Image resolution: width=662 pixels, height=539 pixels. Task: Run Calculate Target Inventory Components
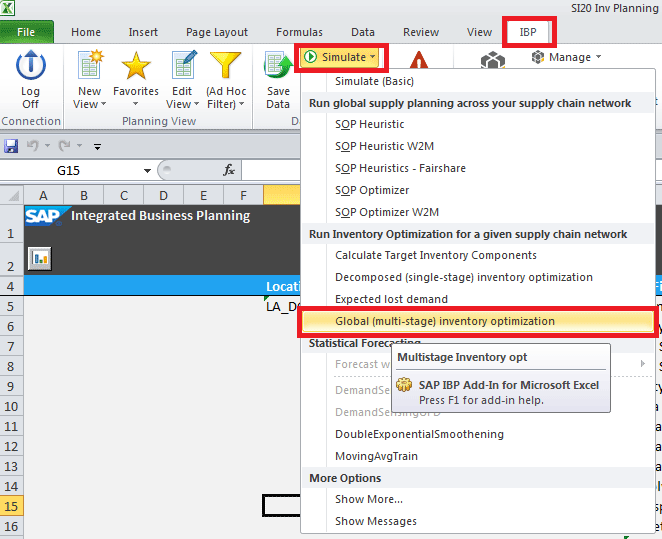coord(435,255)
